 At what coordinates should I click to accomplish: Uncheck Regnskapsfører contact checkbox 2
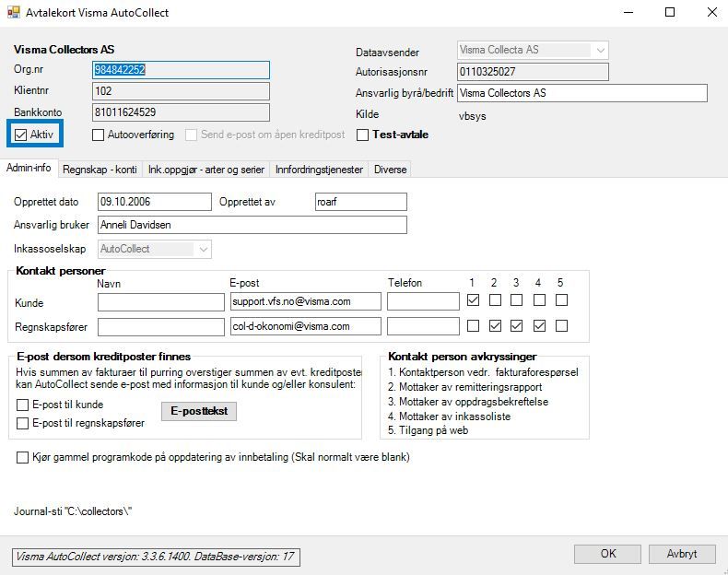[x=496, y=326]
